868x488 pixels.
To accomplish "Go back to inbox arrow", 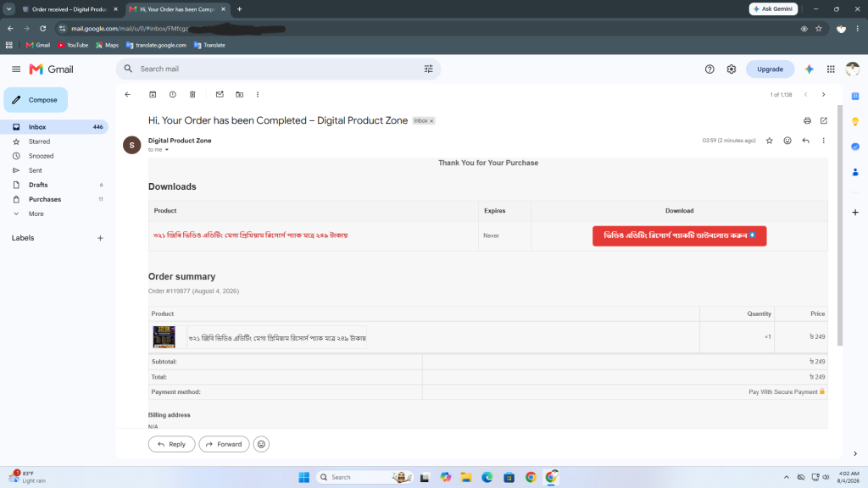I will tap(128, 95).
